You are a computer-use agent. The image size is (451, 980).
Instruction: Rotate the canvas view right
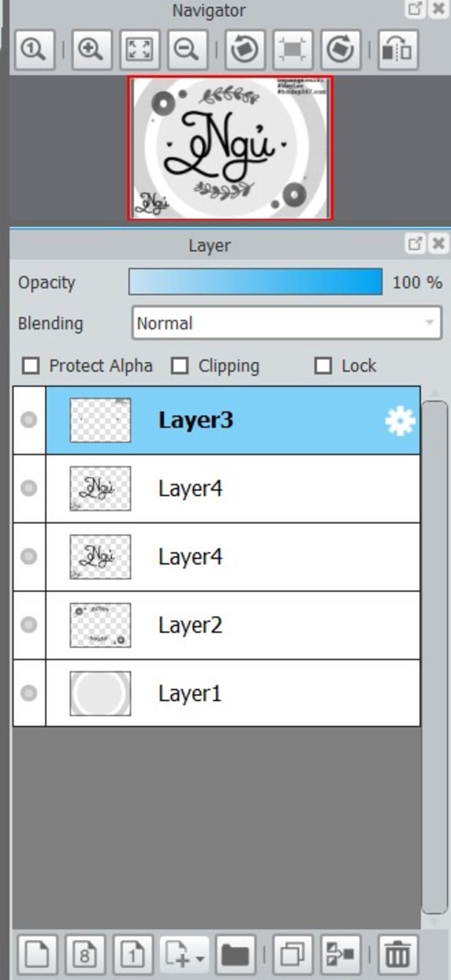[x=340, y=49]
